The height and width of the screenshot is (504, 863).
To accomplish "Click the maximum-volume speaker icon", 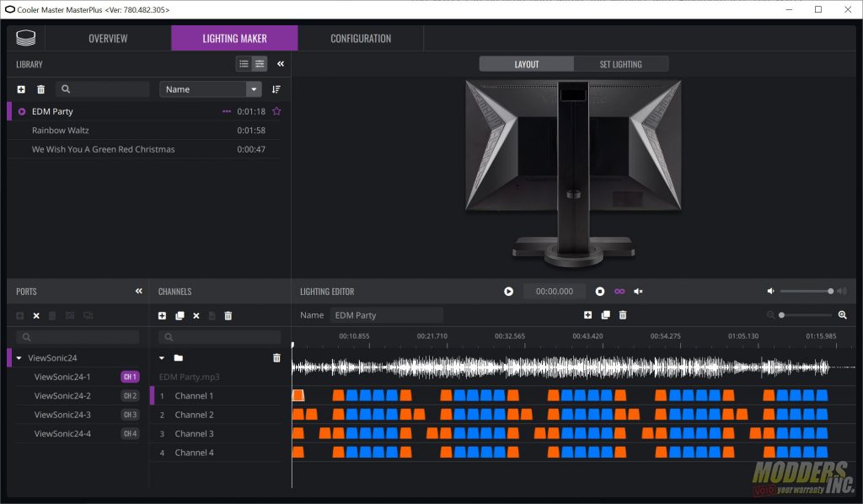I will (x=842, y=291).
